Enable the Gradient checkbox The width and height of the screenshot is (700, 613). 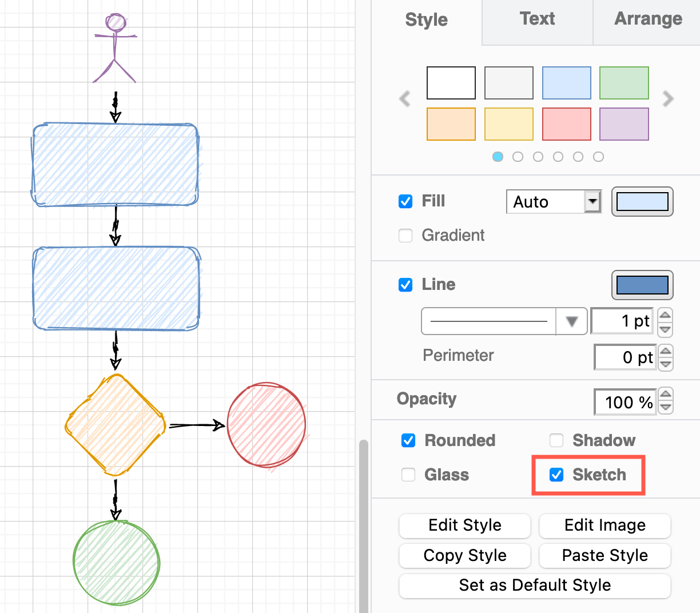(405, 235)
